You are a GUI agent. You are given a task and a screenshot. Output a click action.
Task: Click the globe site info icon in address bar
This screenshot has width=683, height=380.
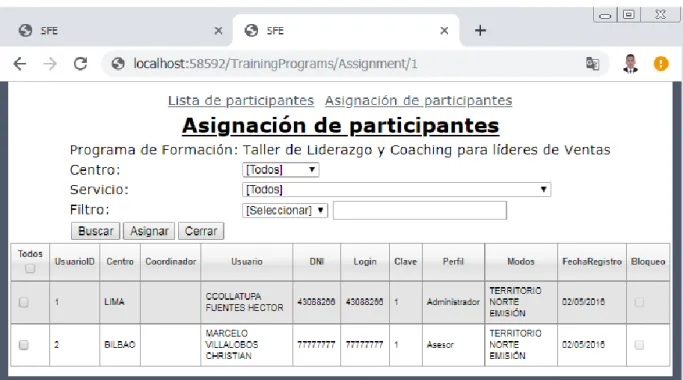point(118,64)
